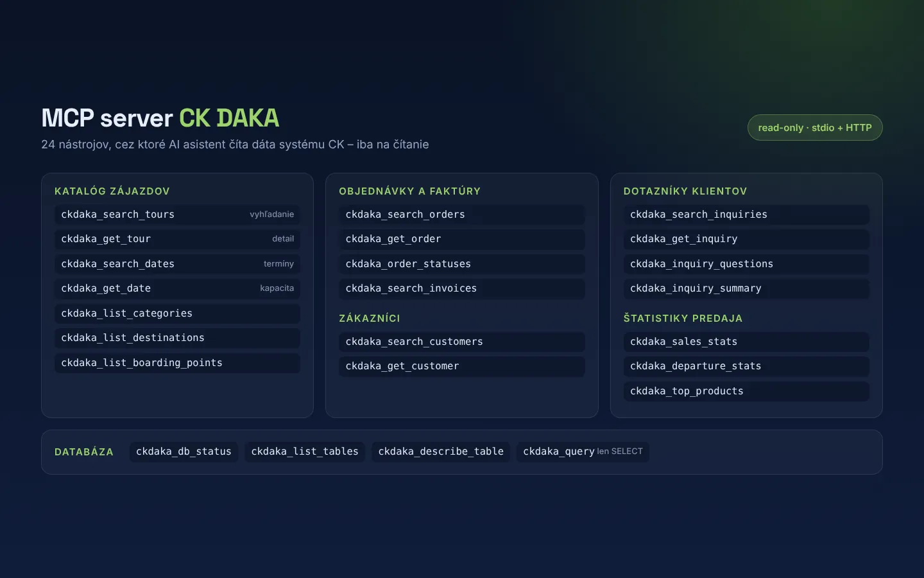The image size is (924, 578).
Task: Click the ckdaka_get_customer row
Action: [462, 366]
